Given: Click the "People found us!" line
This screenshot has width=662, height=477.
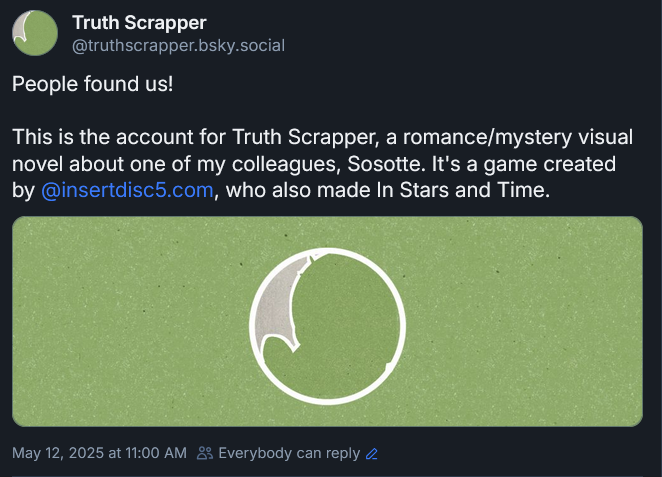Looking at the screenshot, I should (x=92, y=84).
